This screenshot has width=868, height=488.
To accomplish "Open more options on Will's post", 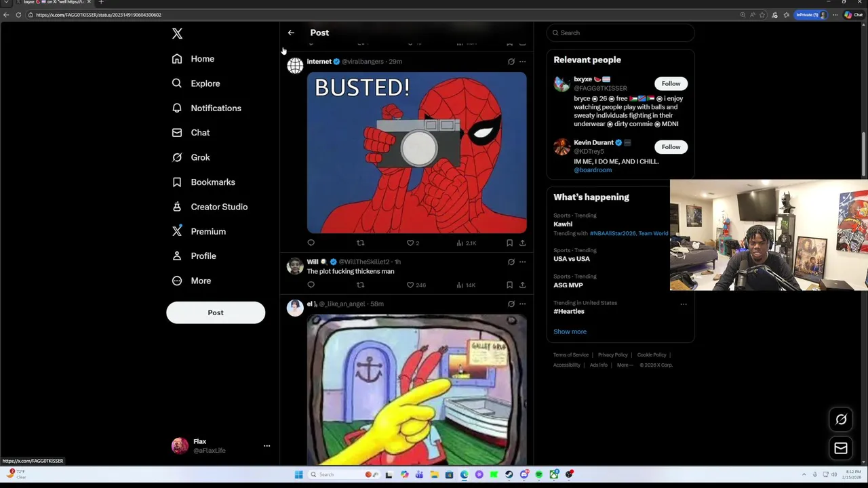I will [522, 262].
